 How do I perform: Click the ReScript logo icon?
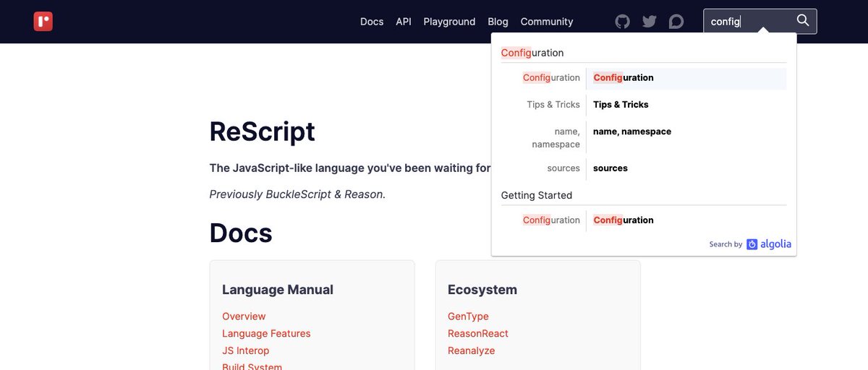pyautogui.click(x=43, y=22)
